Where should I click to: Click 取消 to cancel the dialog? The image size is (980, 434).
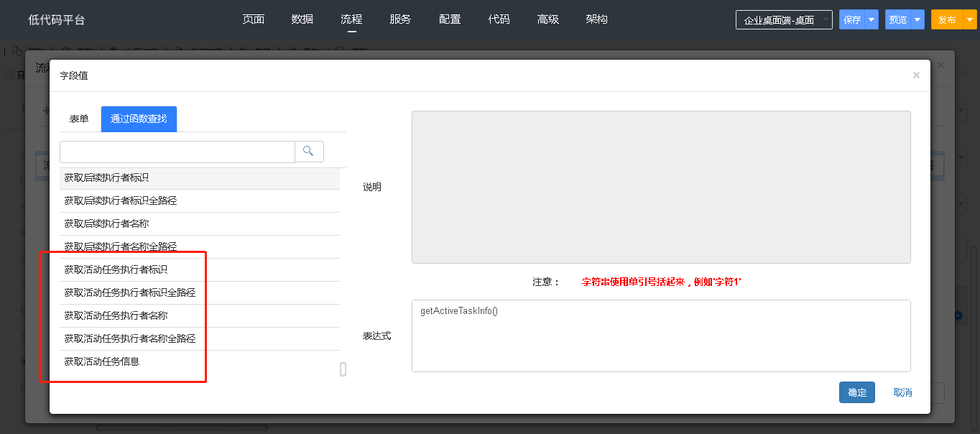coord(902,392)
